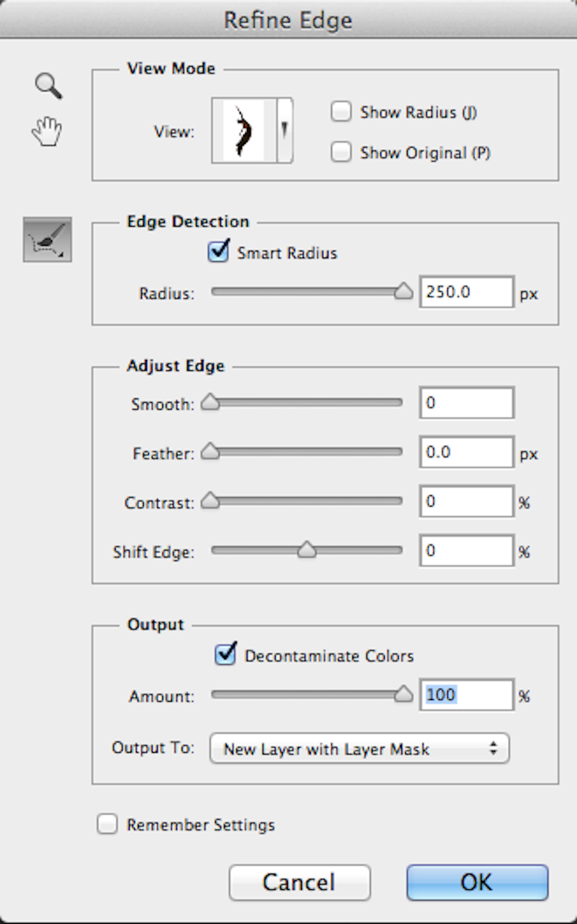Screen dimensions: 577x924
Task: Click the Cancel button
Action: 300,882
